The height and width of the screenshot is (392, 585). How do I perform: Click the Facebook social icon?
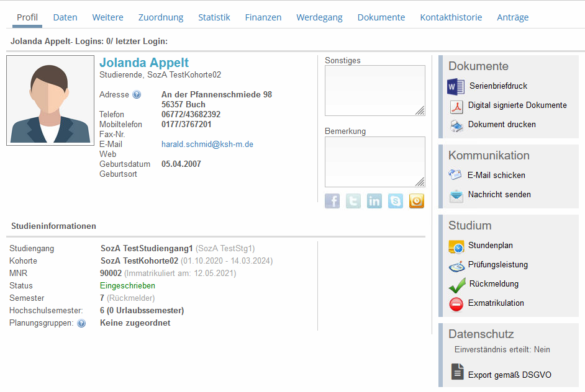(x=332, y=201)
